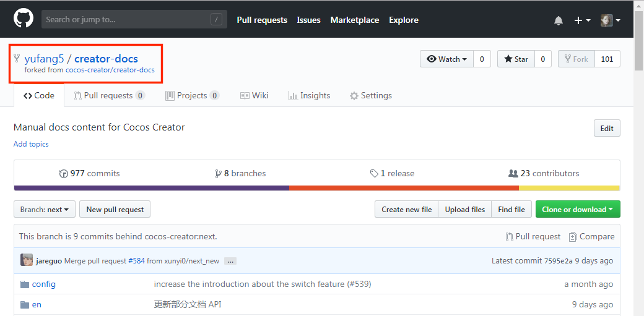644x316 pixels.
Task: Open the config folder's commit message link
Action: tap(263, 284)
